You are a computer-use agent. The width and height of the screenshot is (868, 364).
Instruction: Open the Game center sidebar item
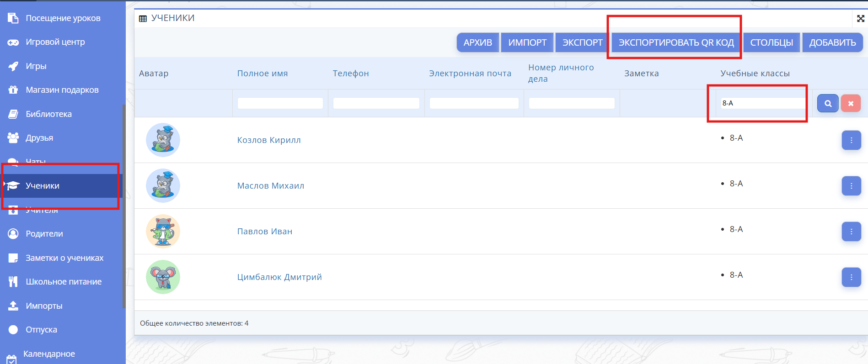coord(55,42)
